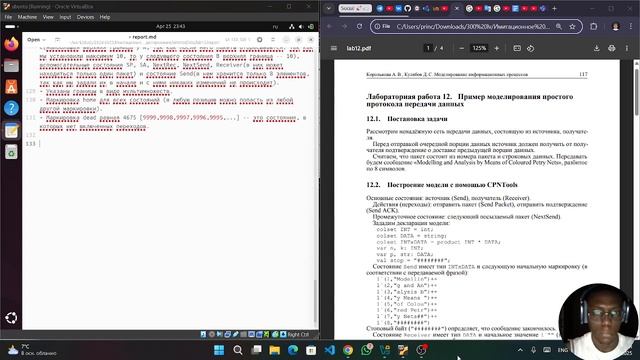640x360 pixels.
Task: Open Trash in the Ubuntu dock
Action: coord(11,152)
